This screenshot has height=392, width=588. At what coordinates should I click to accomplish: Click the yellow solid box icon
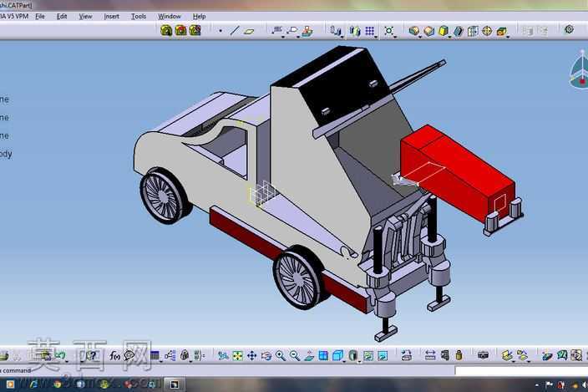(x=444, y=31)
